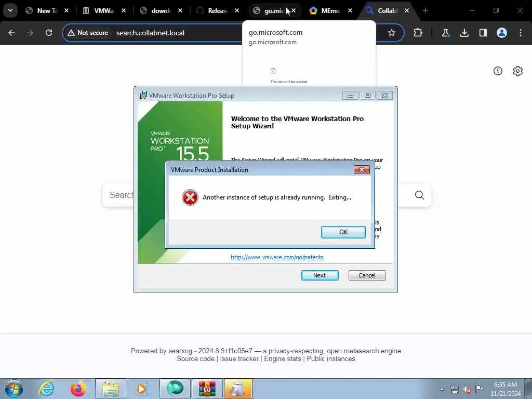Image resolution: width=532 pixels, height=399 pixels.
Task: Open Chrome downloads icon
Action: click(x=464, y=33)
